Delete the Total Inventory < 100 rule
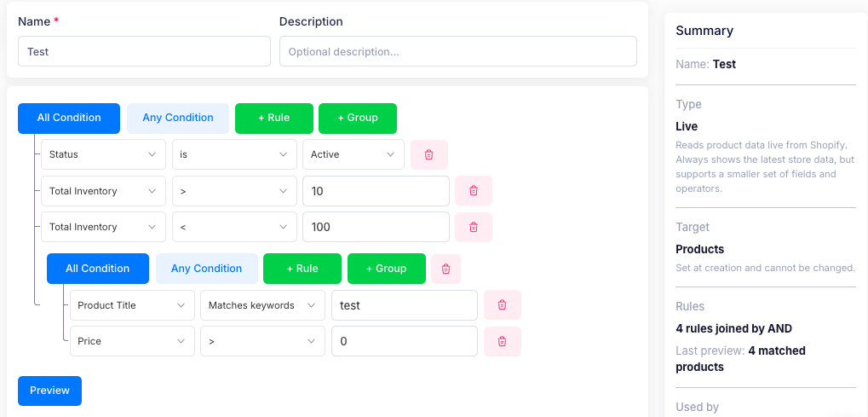This screenshot has width=868, height=417. click(474, 227)
